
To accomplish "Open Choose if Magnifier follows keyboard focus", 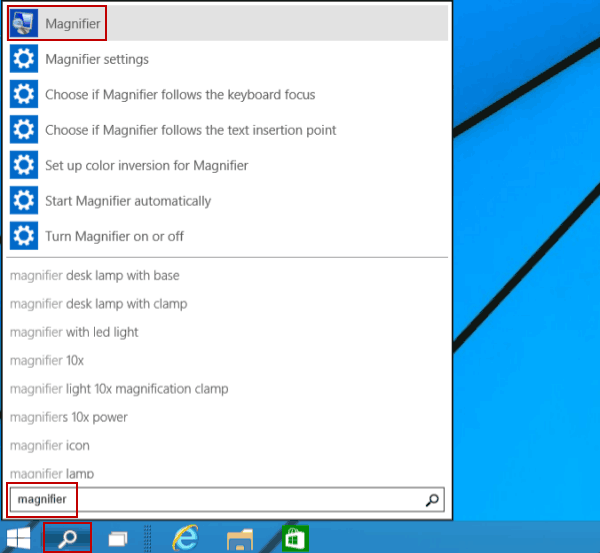I will pyautogui.click(x=227, y=94).
